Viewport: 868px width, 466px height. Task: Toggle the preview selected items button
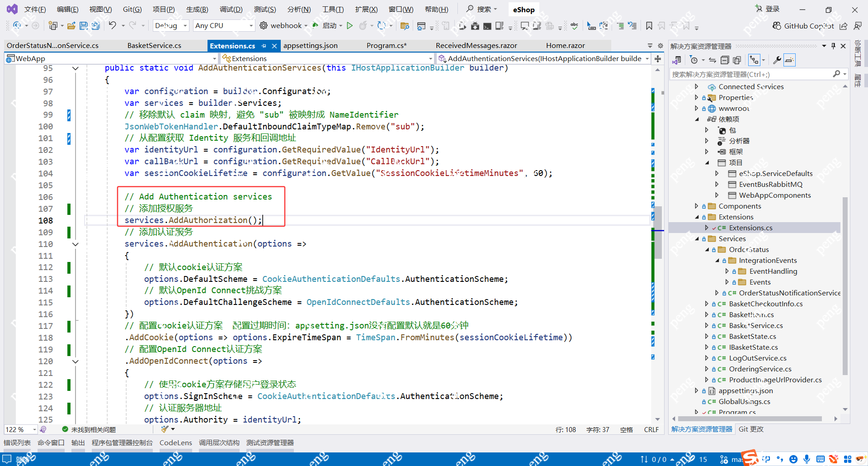pyautogui.click(x=789, y=60)
